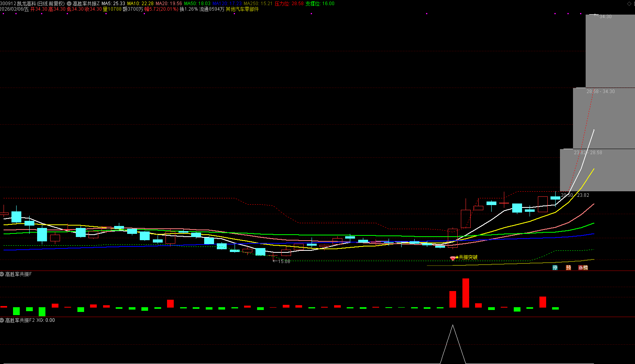Viewport: 635px width, 364px height.
Task: Click the 流通8594万 float shares text
Action: point(212,9)
